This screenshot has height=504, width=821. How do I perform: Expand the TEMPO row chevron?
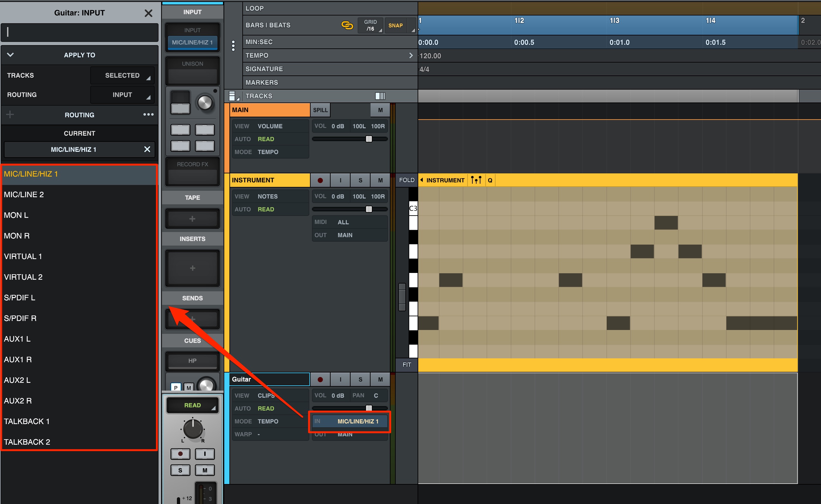pos(411,55)
